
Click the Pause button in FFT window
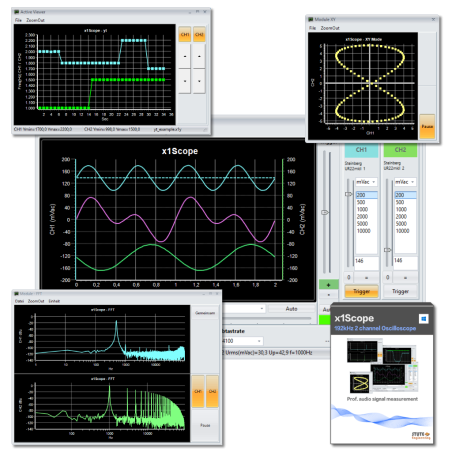pos(205,425)
